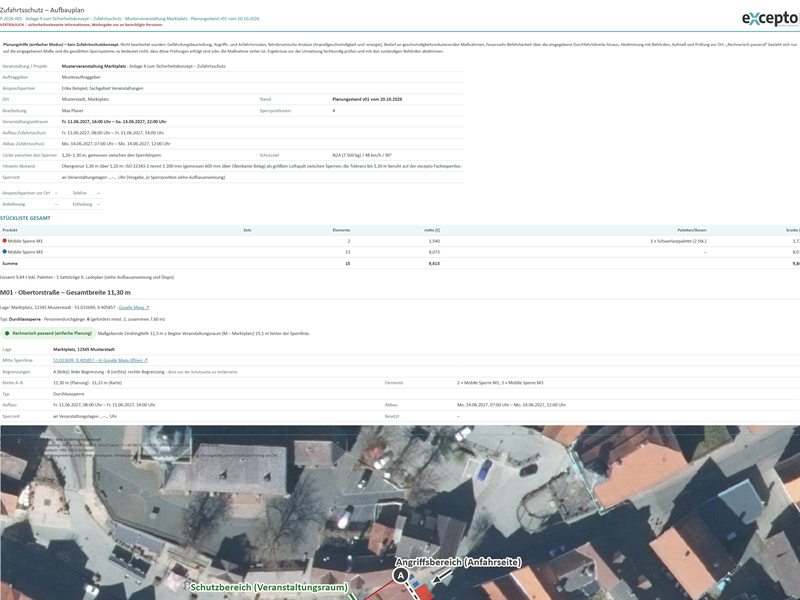This screenshot has width=800, height=600.
Task: Select the netto value "1,540"
Action: point(434,241)
